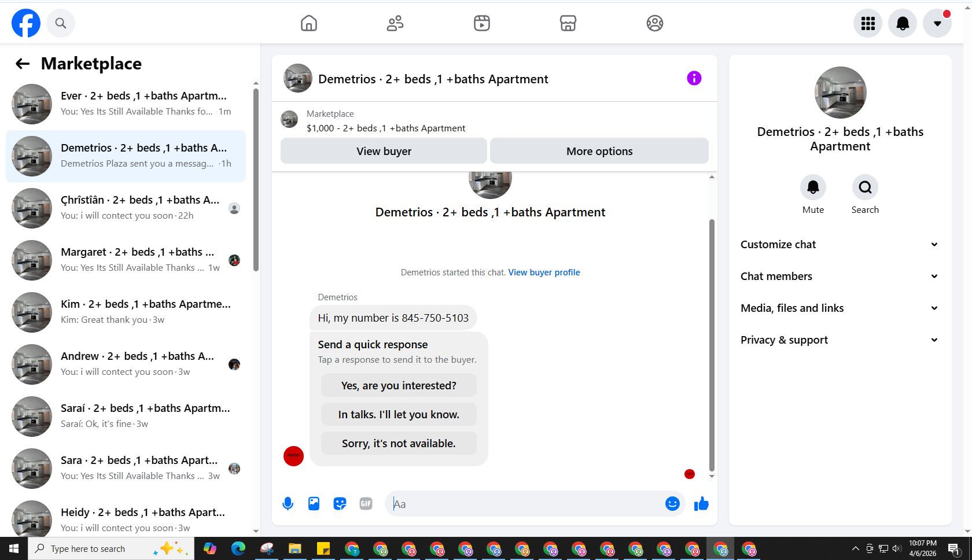This screenshot has height=560, width=972.
Task: Click the "Hi, my number is 845-750-5103" message
Action: pos(393,318)
